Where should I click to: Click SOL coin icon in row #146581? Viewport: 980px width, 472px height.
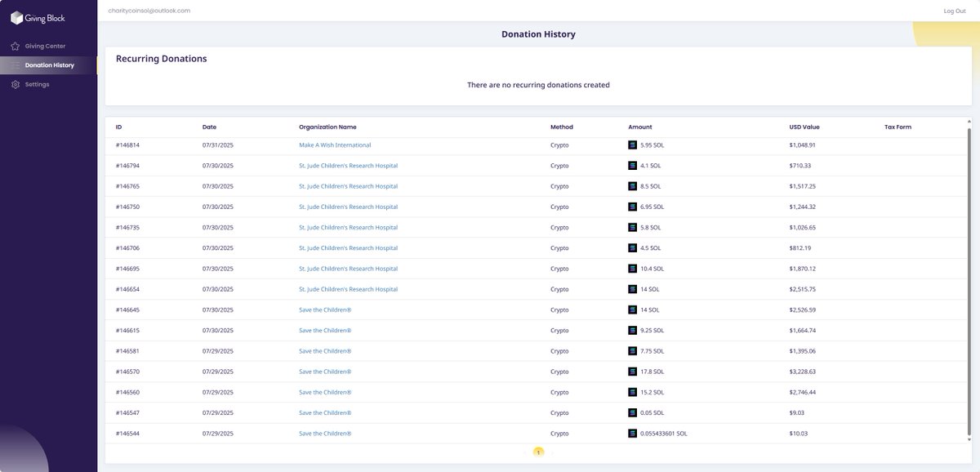coord(632,351)
